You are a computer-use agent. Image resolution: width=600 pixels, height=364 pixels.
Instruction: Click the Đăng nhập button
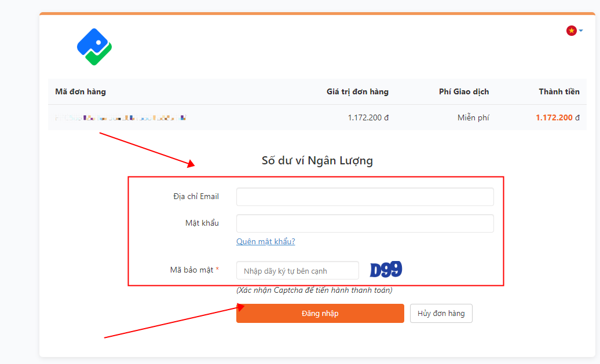pos(320,313)
